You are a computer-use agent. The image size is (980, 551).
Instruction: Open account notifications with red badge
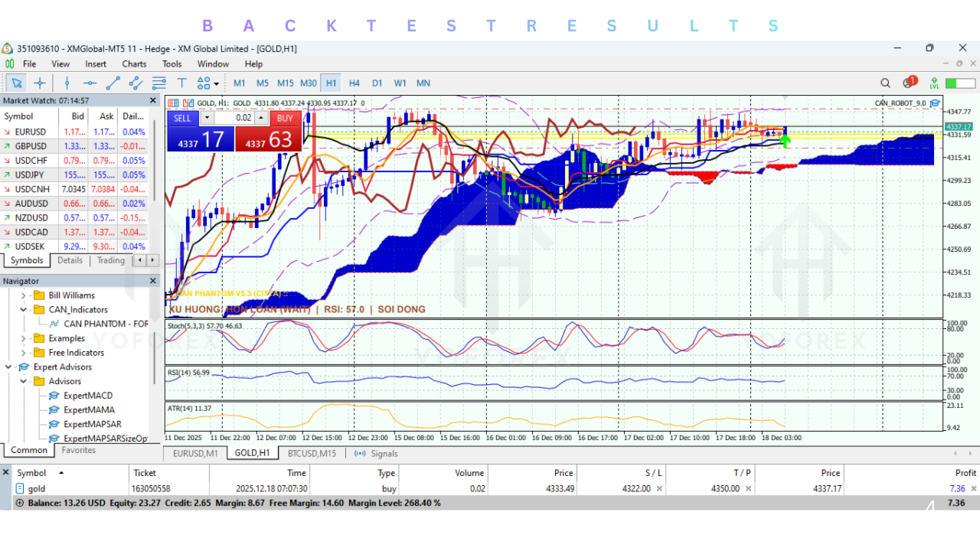(x=909, y=83)
